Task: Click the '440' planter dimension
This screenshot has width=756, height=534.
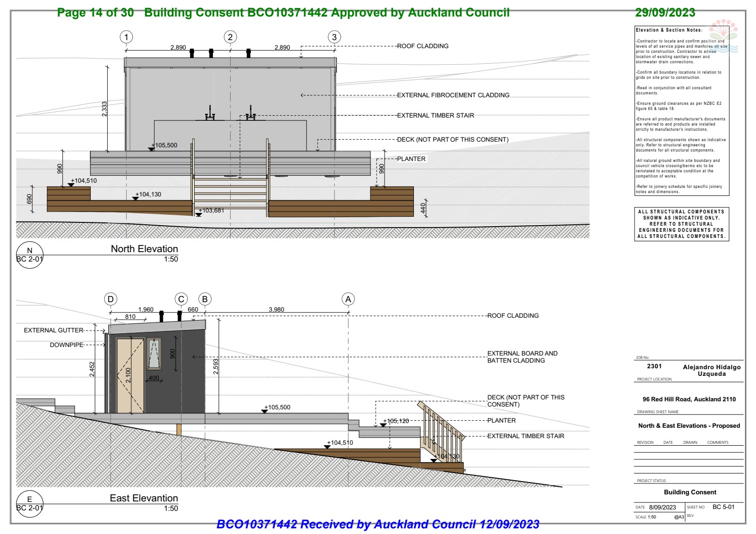Action: (423, 208)
